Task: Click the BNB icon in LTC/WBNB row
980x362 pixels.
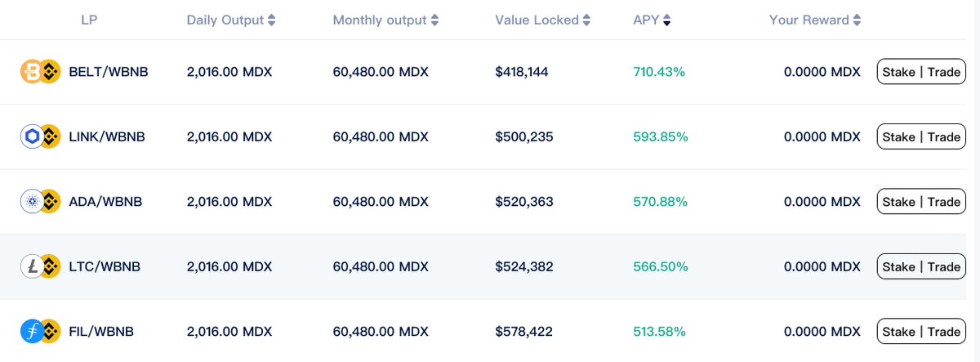Action: click(51, 266)
